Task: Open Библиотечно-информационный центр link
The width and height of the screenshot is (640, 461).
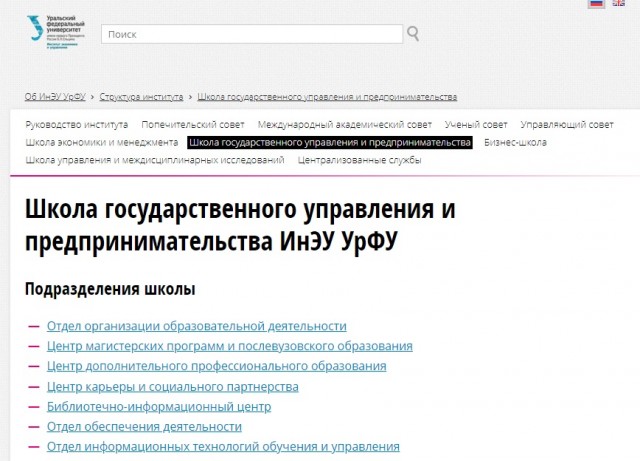Action: click(x=159, y=406)
